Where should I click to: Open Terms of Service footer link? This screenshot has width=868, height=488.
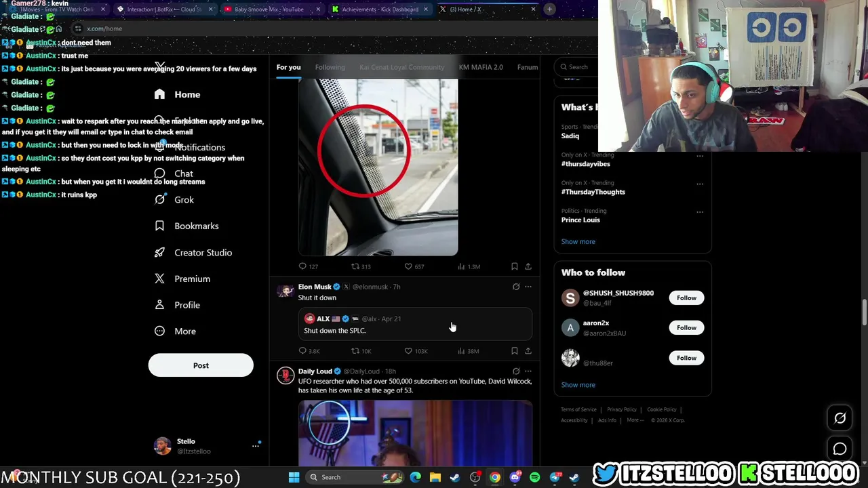tap(578, 409)
